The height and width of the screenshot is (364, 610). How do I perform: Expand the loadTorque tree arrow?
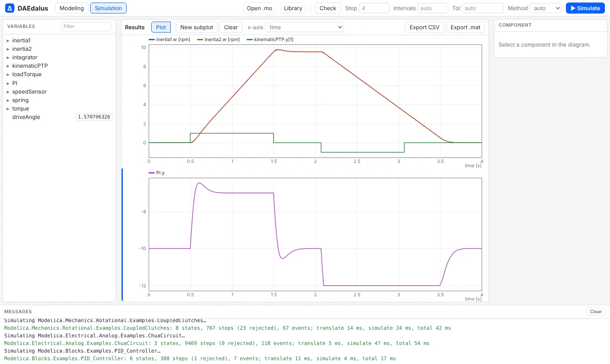point(8,74)
